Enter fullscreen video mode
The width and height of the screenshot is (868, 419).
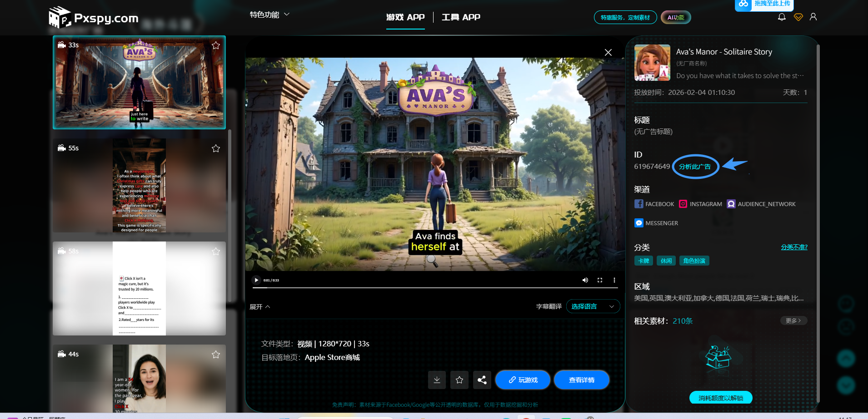click(600, 280)
